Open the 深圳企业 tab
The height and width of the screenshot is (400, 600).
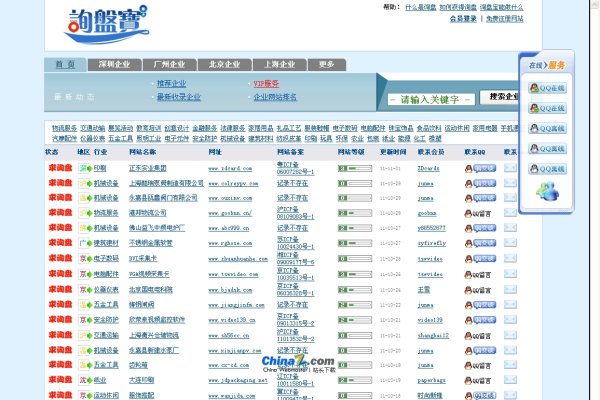[x=114, y=65]
